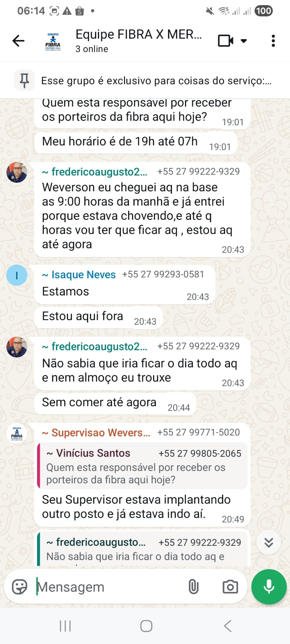Expand the call options dropdown arrow

coord(244,41)
